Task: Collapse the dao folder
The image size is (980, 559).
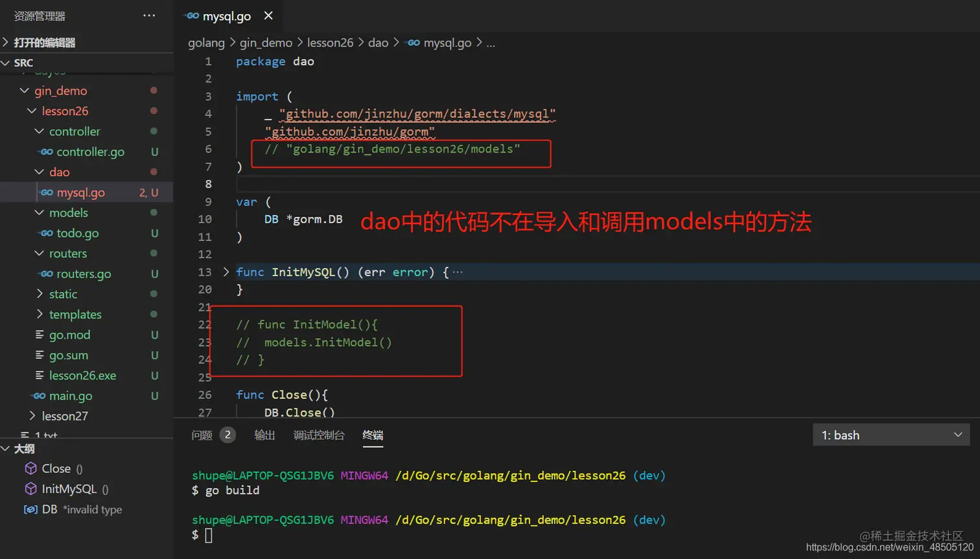Action: pos(40,172)
